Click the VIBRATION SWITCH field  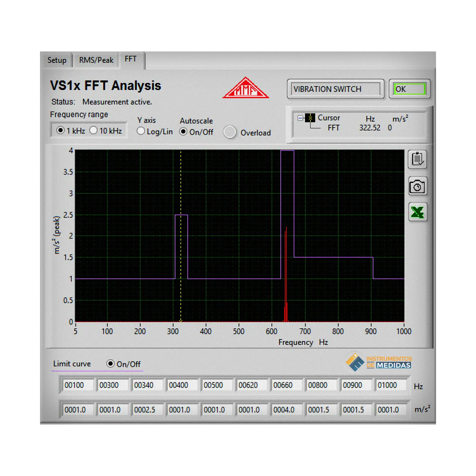(336, 89)
